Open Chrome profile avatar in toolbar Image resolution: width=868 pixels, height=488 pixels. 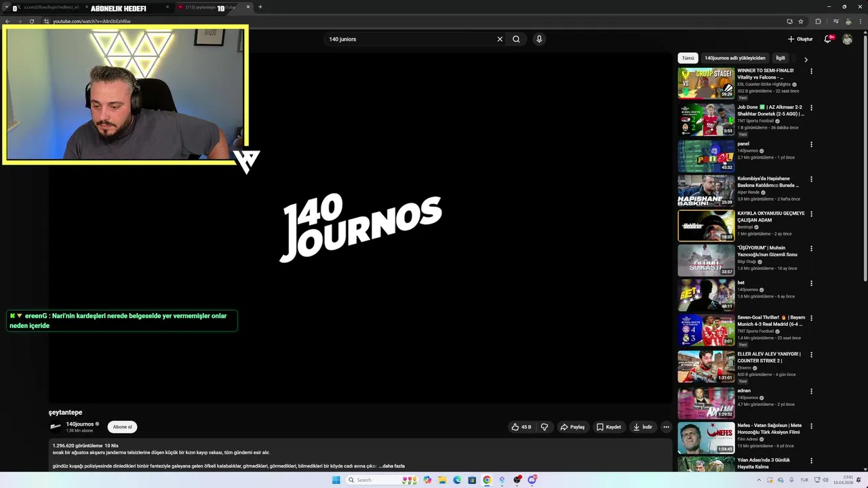(848, 21)
